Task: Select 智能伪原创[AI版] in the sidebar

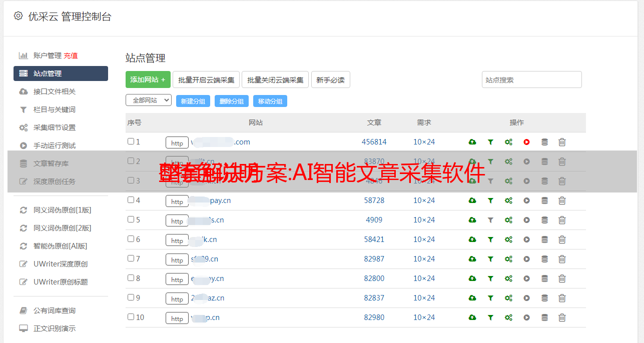Action: [61, 246]
